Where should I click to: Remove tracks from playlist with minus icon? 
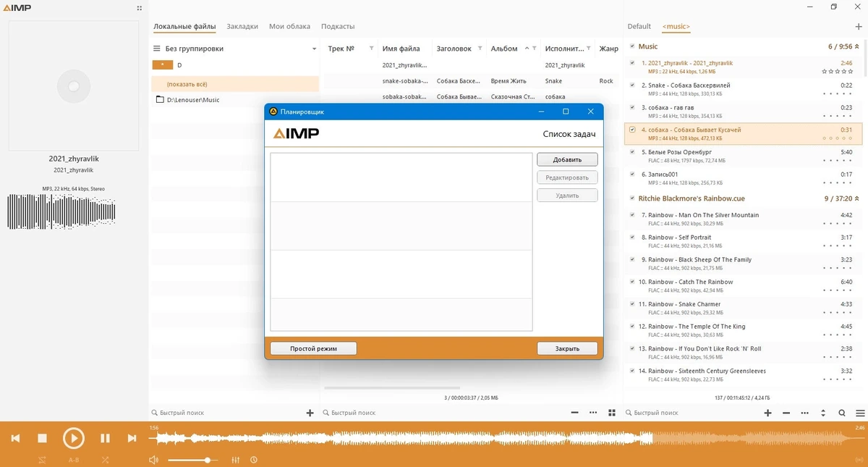[787, 413]
